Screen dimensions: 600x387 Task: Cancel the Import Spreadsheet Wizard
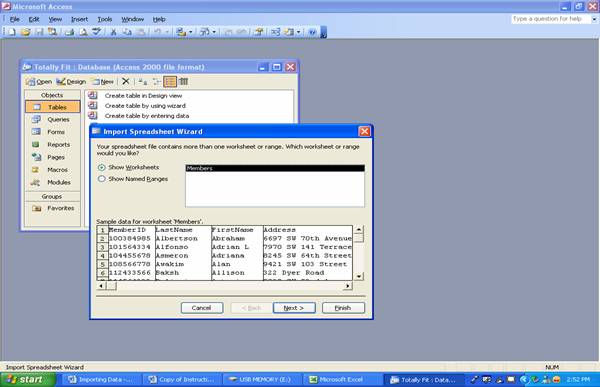[x=202, y=308]
